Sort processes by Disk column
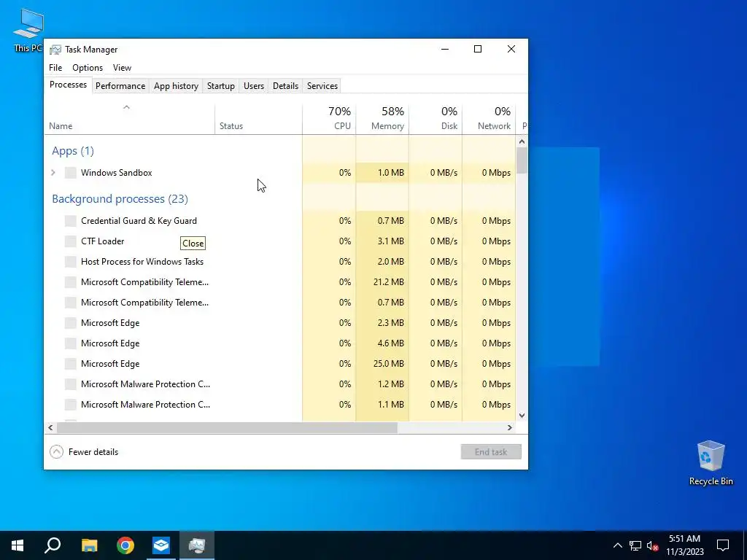The height and width of the screenshot is (560, 747). pos(436,119)
